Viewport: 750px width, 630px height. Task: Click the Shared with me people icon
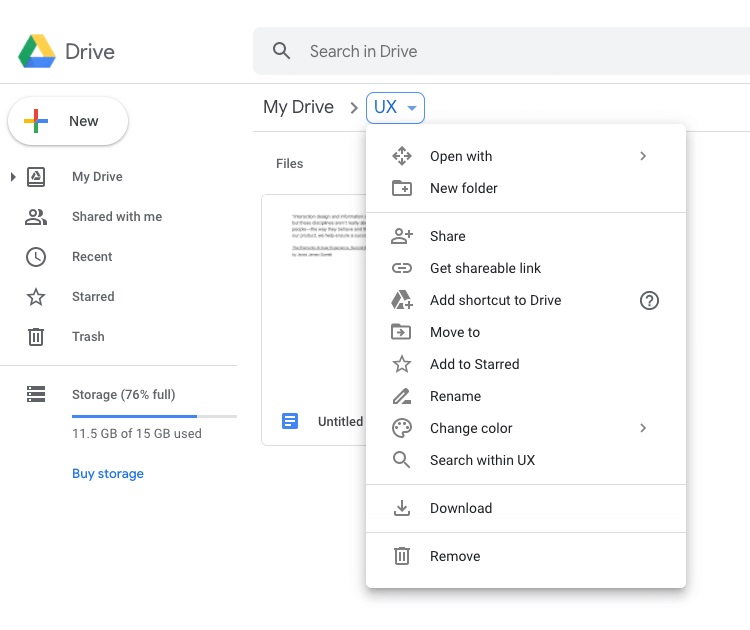[36, 217]
